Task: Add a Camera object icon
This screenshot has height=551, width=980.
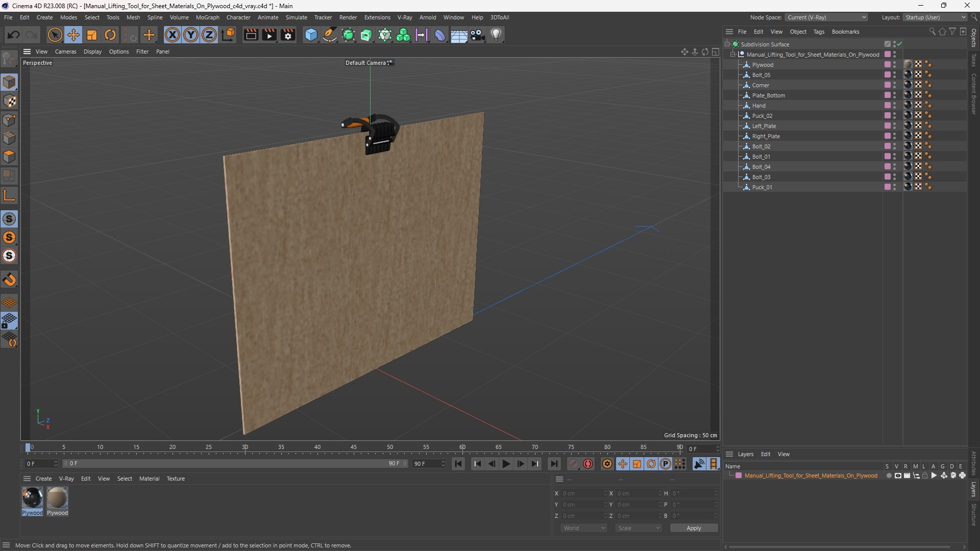Action: 478,35
